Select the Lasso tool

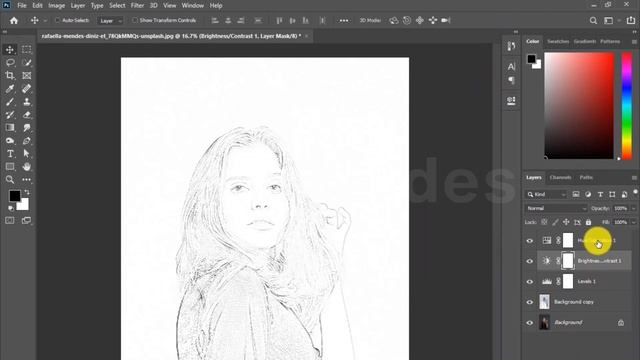[10, 62]
